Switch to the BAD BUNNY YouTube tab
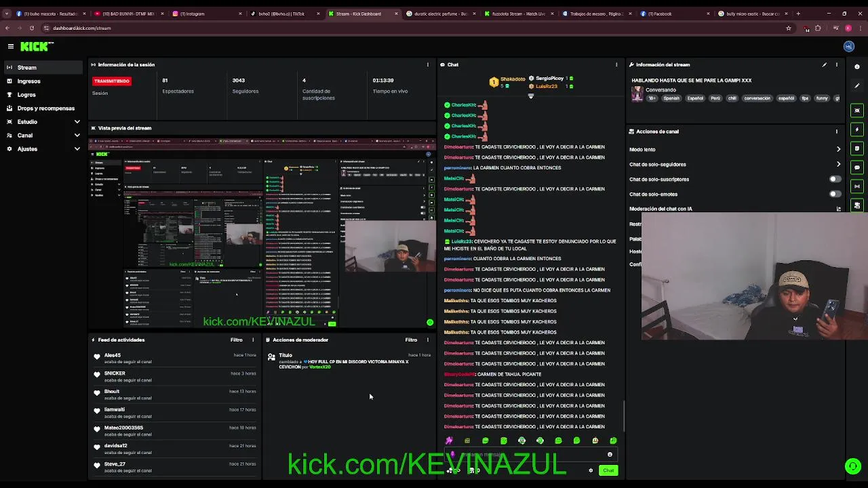Image resolution: width=868 pixels, height=488 pixels. click(x=129, y=14)
